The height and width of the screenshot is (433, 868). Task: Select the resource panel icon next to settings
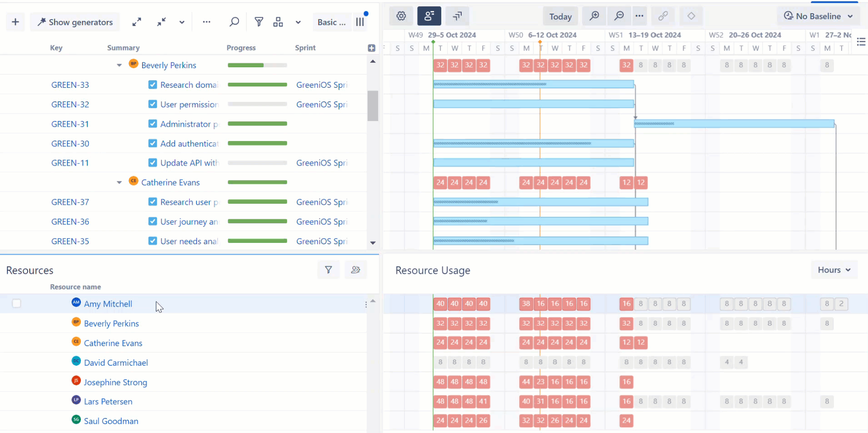[x=429, y=16]
